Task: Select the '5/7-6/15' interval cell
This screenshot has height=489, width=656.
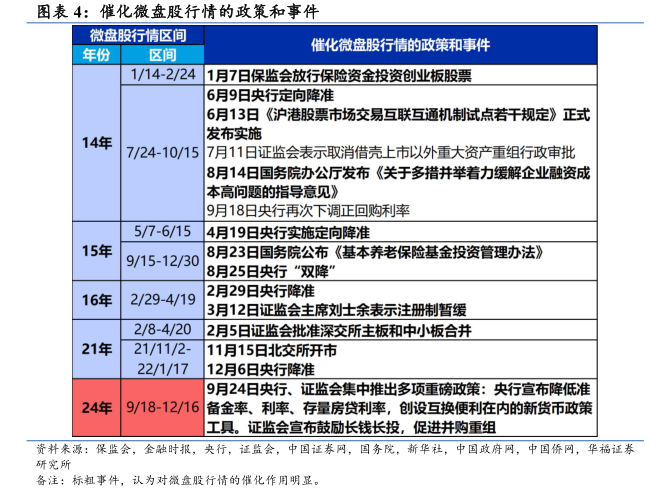Action: pos(163,230)
